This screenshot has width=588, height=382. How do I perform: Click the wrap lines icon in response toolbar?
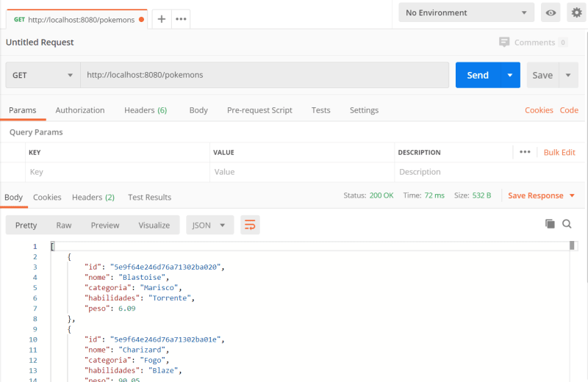tap(250, 225)
